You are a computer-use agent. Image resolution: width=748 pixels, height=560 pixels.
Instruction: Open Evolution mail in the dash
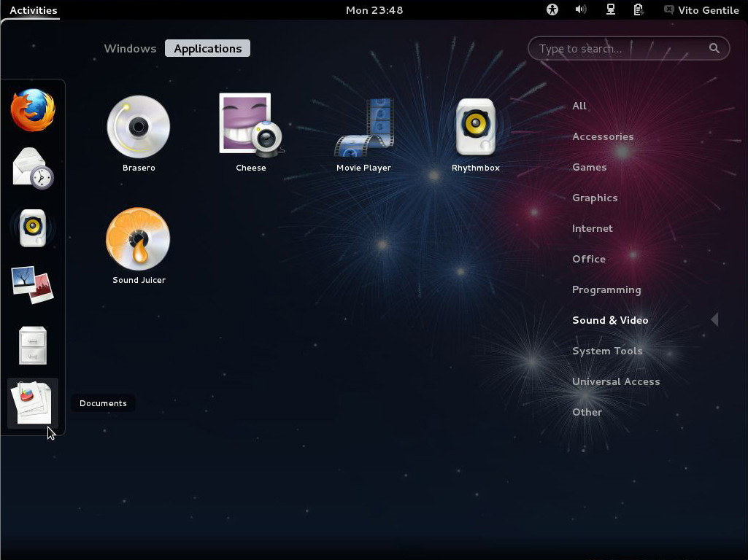[x=33, y=168]
